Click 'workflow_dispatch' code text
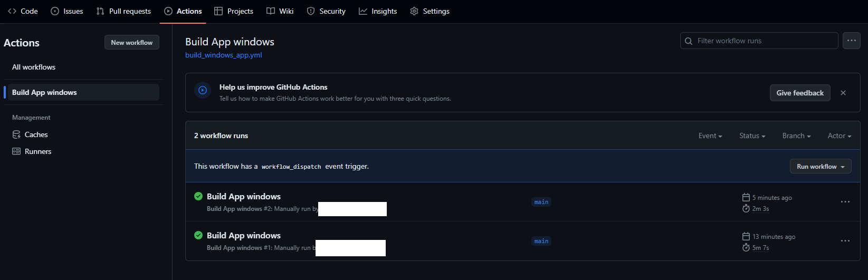The image size is (868, 280). (x=291, y=167)
